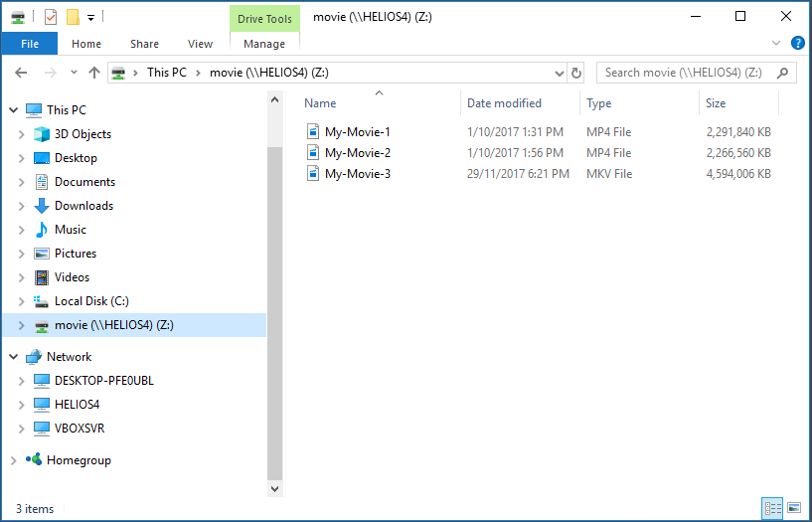Switch to the View ribbon tab

(x=200, y=44)
